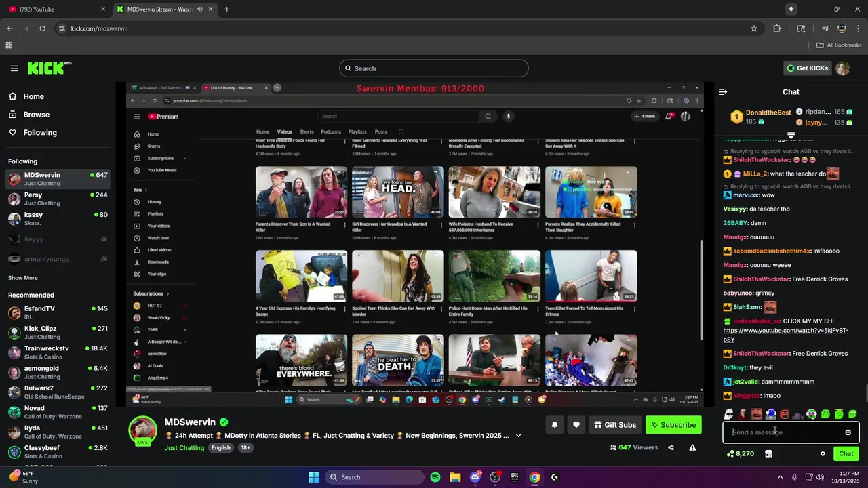Click the report stream warning icon
868x488 pixels.
click(692, 447)
